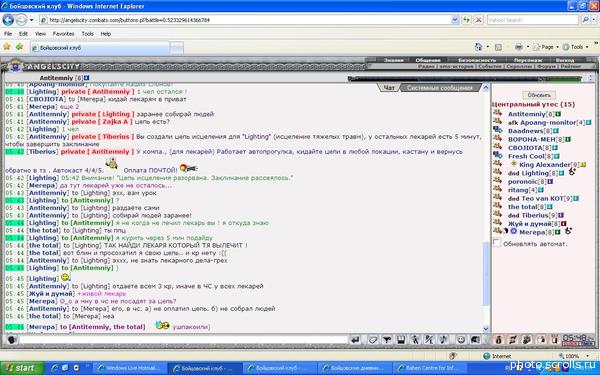Click the browser Stop X button
Screen dimensions: 600x375
(478, 20)
